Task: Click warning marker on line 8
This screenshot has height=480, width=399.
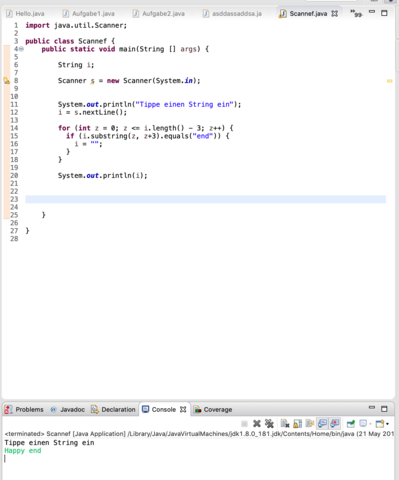Action: click(6, 81)
